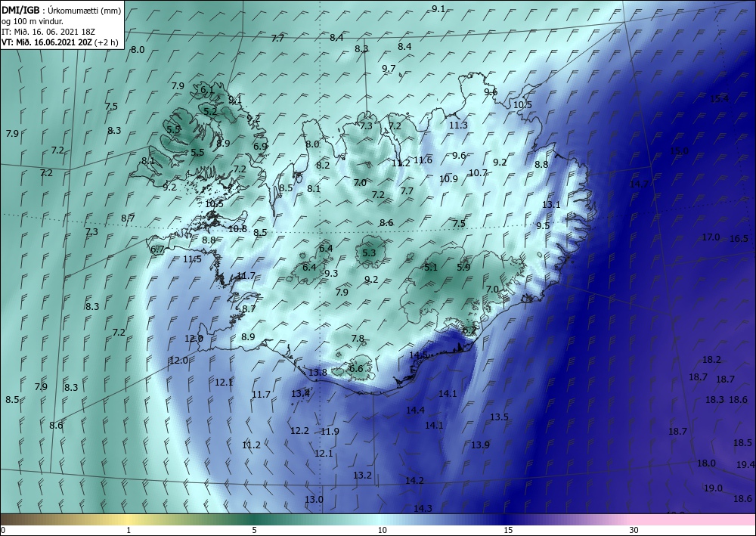Click the 9.3 value on the map

click(331, 274)
